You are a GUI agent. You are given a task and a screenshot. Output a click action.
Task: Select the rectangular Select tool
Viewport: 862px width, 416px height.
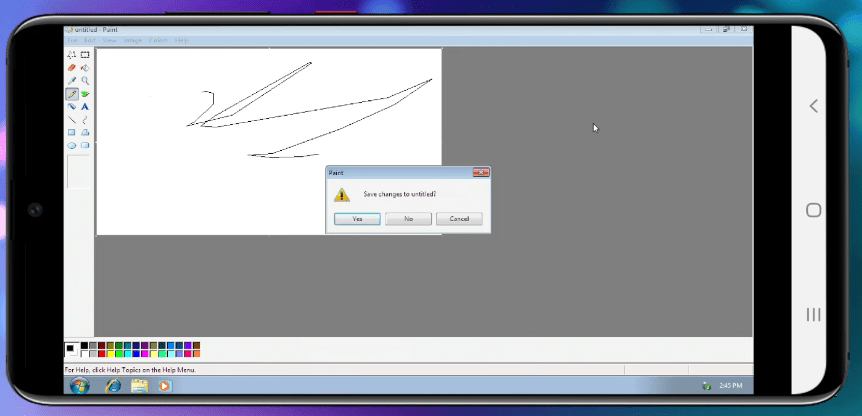85,55
